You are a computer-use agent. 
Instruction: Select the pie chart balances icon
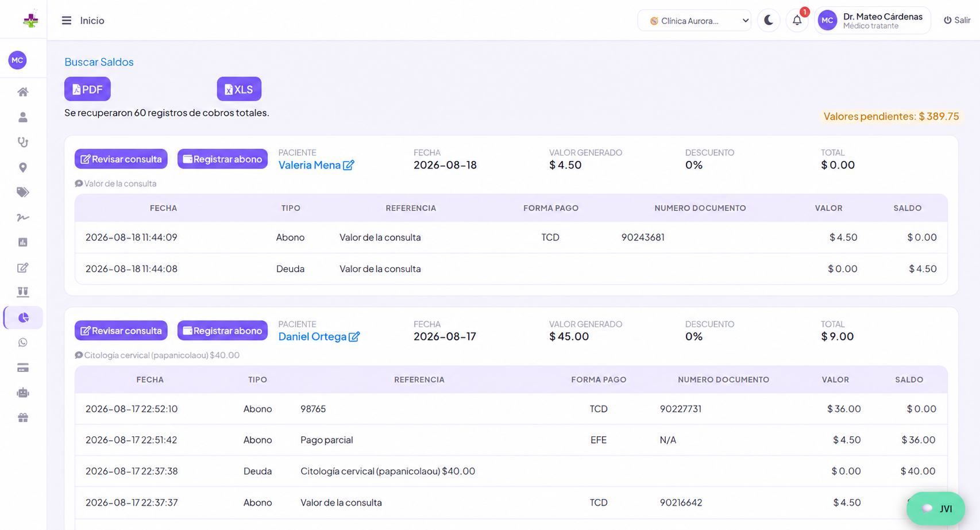point(24,317)
